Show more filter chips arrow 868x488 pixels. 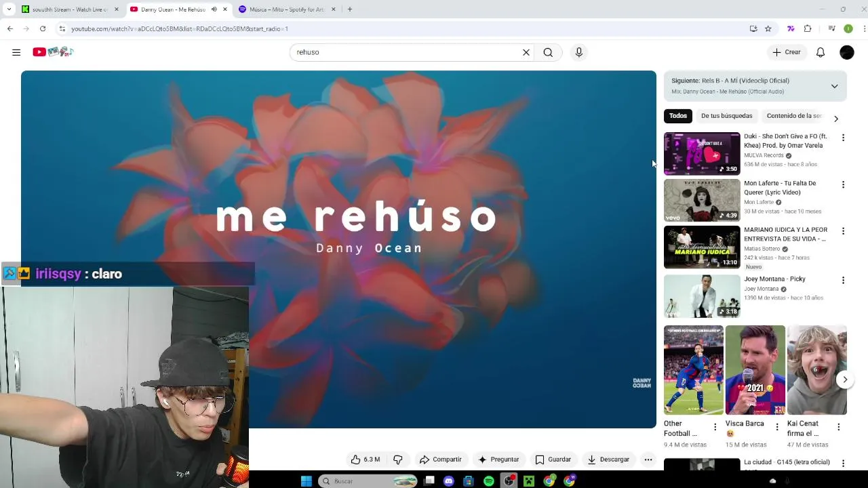[836, 119]
